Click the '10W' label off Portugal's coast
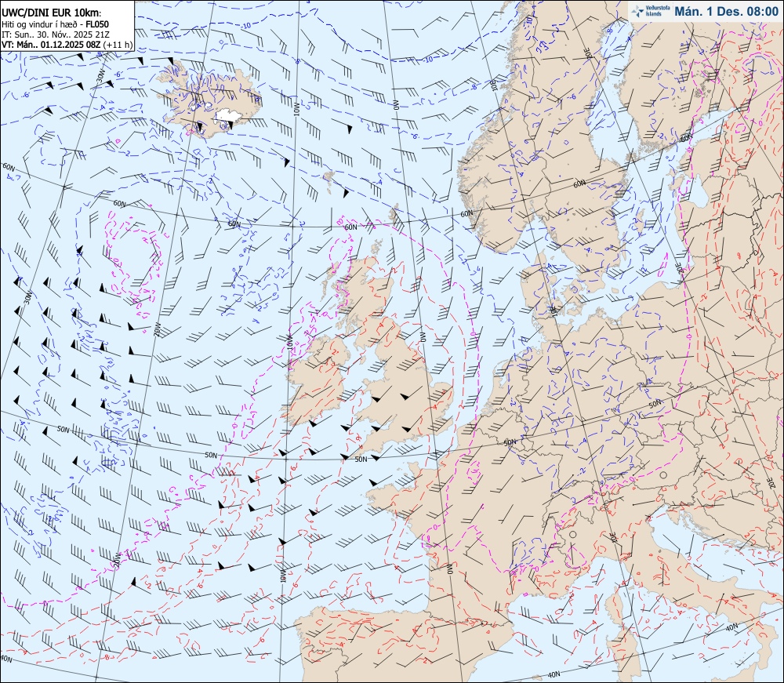The height and width of the screenshot is (683, 784). coord(282,576)
